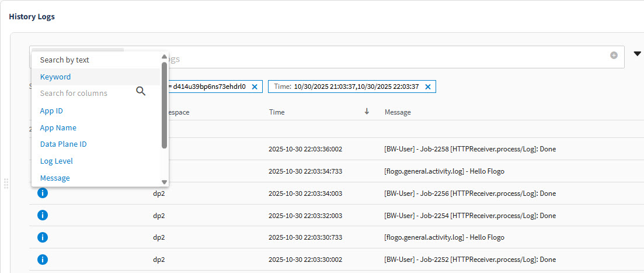
Task: Choose App ID column filter
Action: point(51,111)
